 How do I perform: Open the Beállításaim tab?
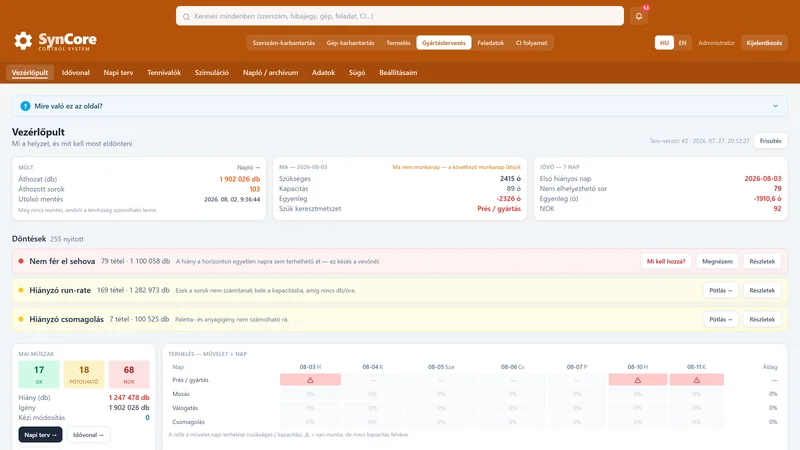coord(398,72)
